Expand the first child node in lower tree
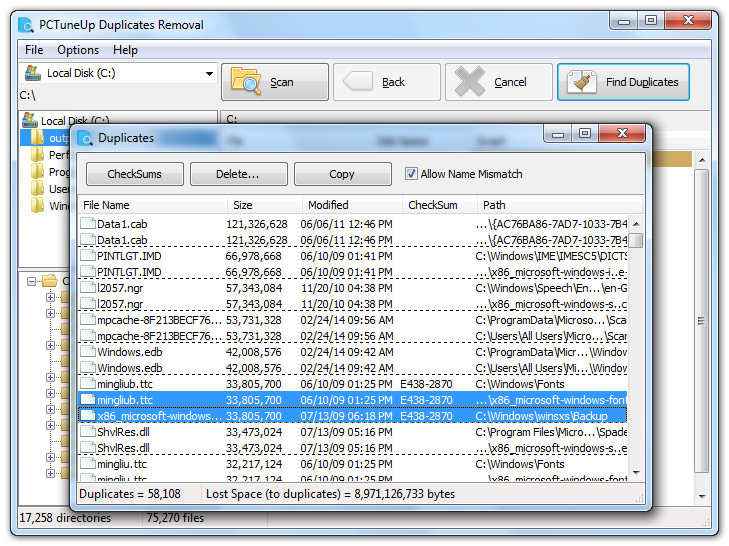 [50, 297]
